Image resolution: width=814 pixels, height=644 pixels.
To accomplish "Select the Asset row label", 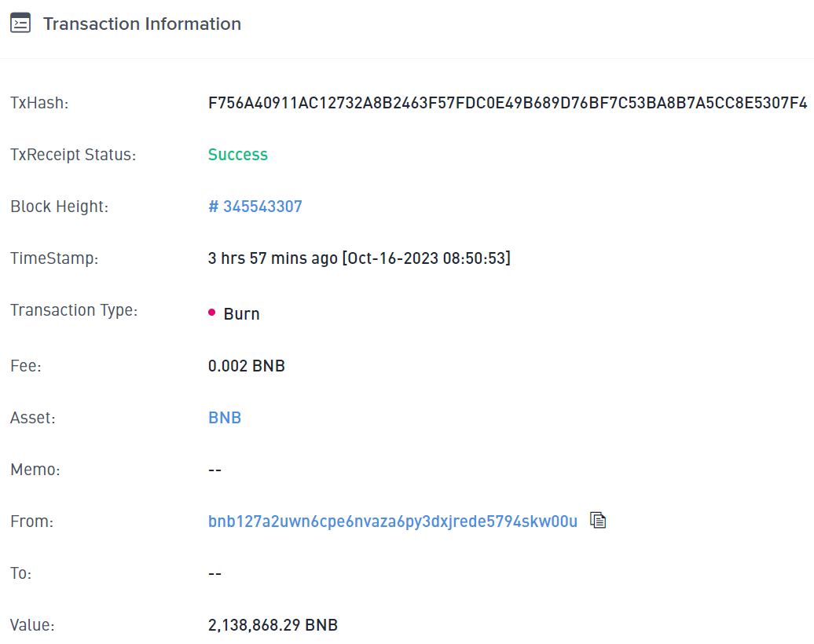I will (32, 417).
